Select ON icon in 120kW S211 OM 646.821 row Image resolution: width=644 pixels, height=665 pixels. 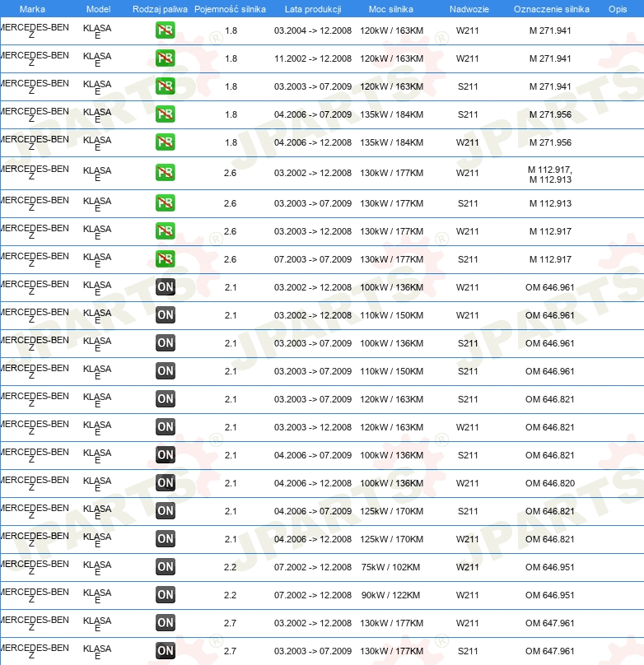[x=165, y=399]
